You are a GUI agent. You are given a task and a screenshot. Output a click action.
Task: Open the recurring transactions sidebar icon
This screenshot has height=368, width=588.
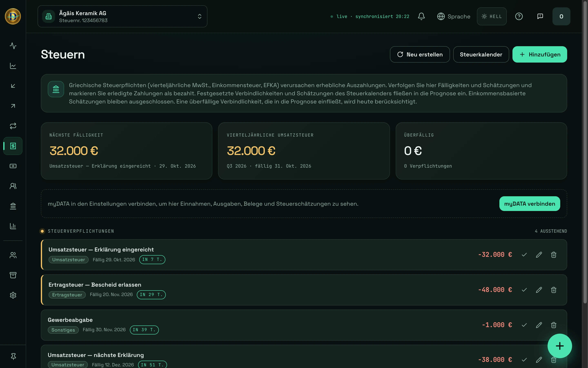click(x=13, y=126)
